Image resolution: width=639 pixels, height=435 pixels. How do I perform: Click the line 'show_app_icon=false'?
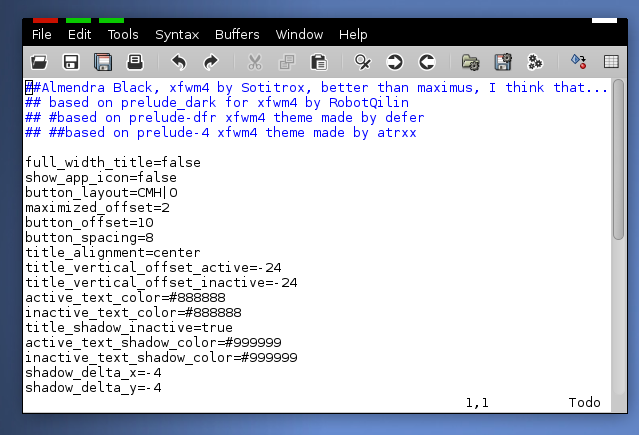pyautogui.click(x=101, y=178)
